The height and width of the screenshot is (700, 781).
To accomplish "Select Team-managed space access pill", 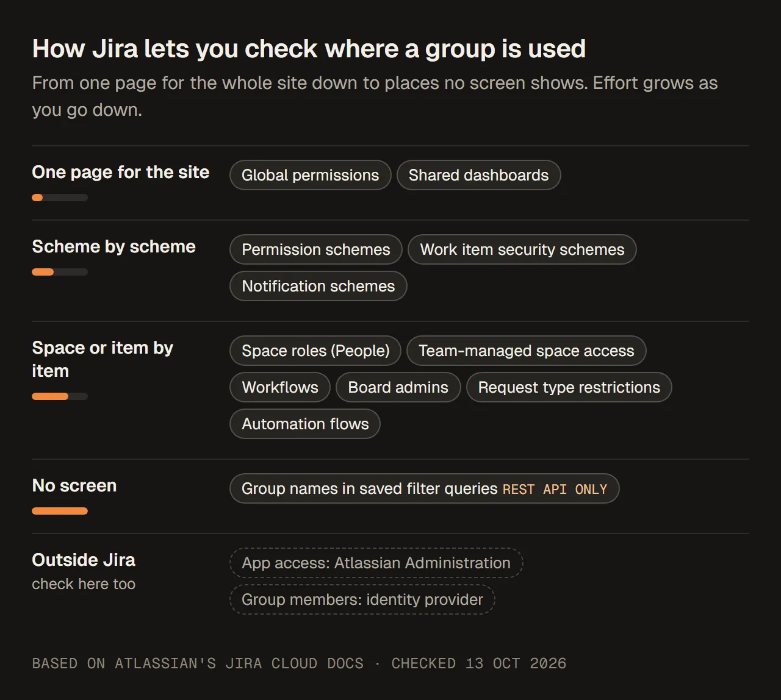I will click(526, 351).
